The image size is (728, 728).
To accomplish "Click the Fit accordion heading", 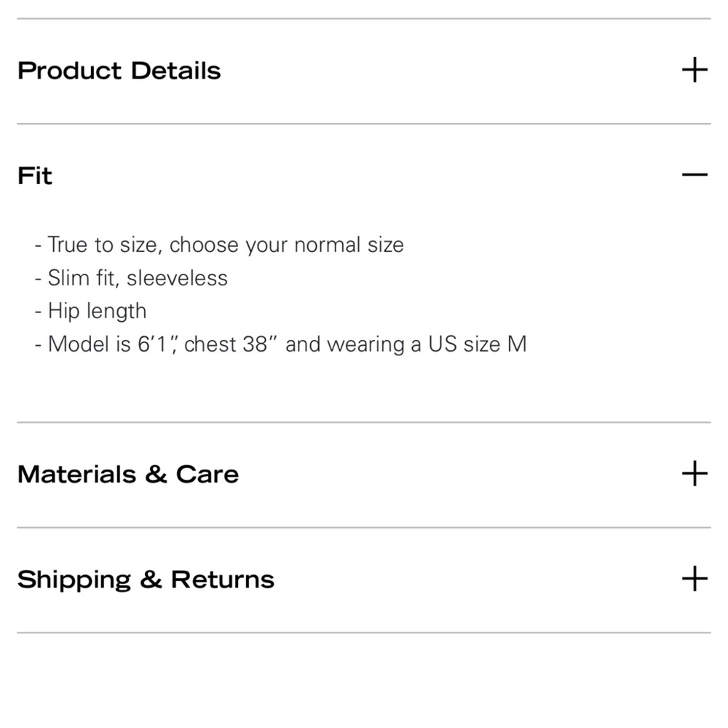I will 35,175.
